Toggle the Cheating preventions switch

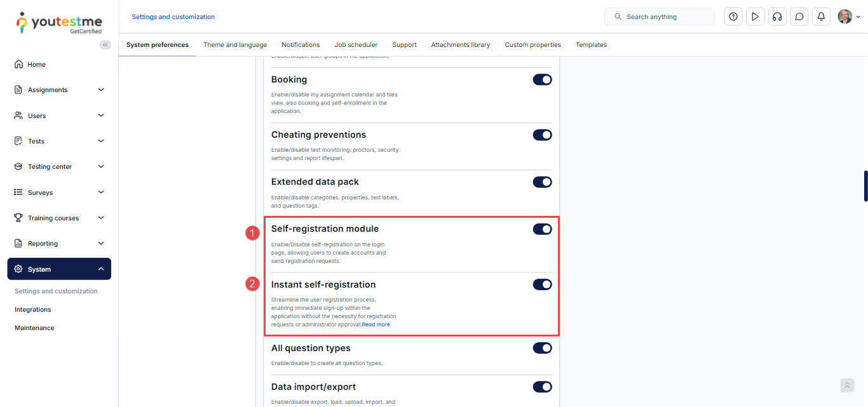tap(542, 135)
